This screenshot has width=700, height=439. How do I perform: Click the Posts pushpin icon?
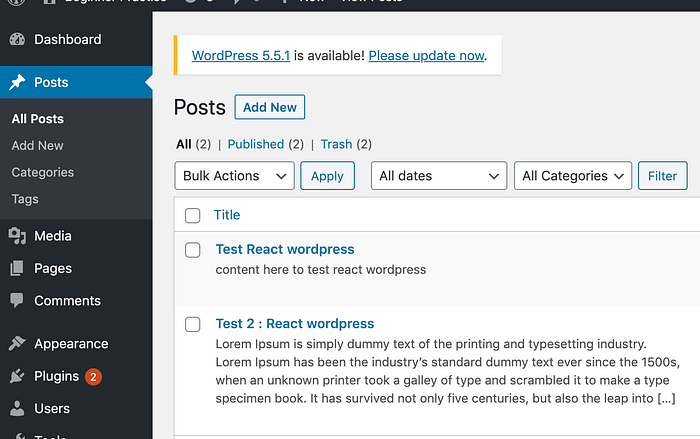[x=17, y=83]
